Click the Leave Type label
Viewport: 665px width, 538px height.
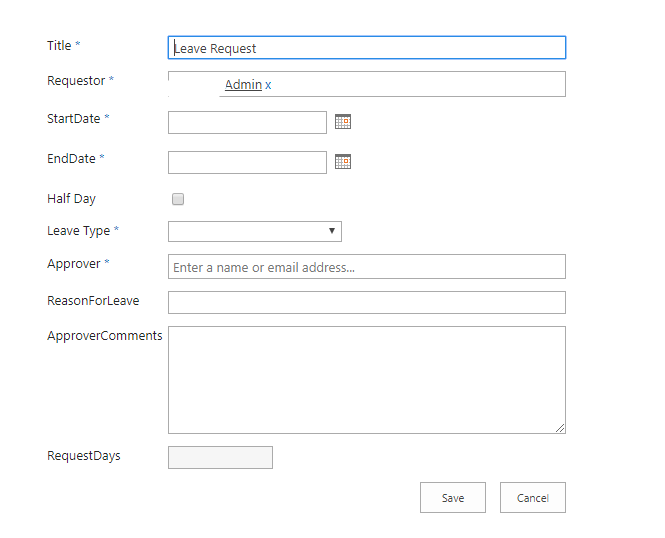78,231
